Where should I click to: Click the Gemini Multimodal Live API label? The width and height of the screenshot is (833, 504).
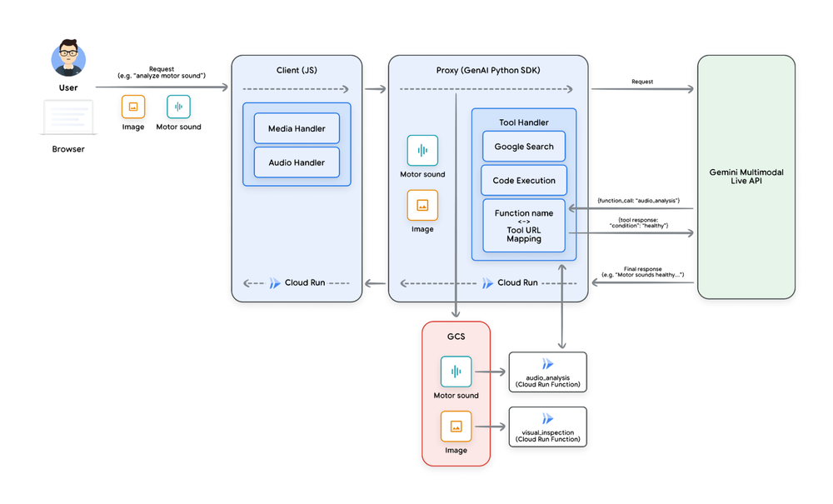tap(746, 177)
